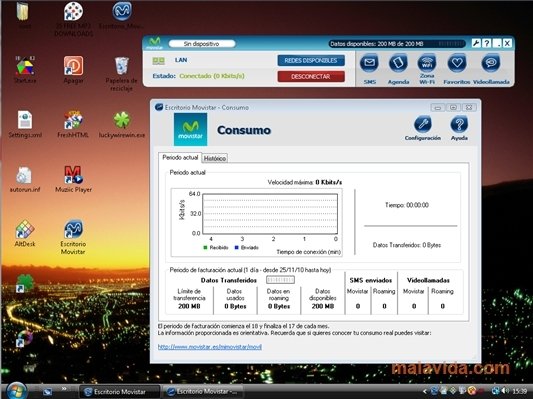The image size is (533, 399).
Task: Click the help question mark in top bar
Action: pos(486,43)
